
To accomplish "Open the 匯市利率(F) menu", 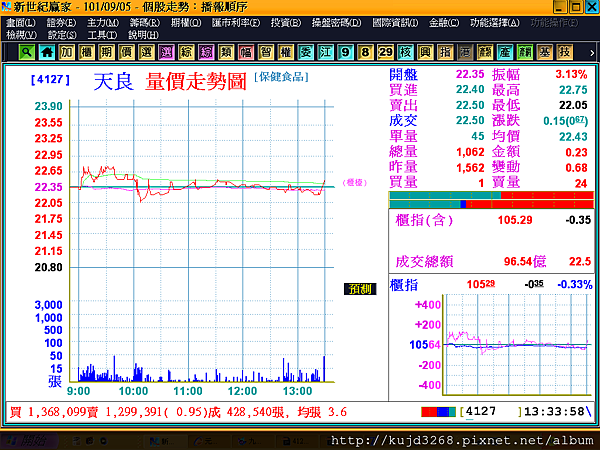I will 236,23.
